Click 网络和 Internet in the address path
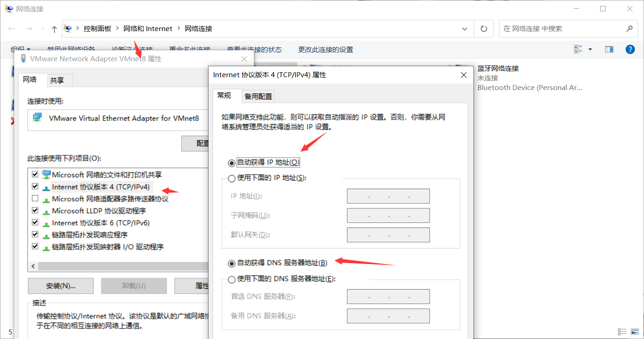The image size is (644, 339). (x=148, y=28)
